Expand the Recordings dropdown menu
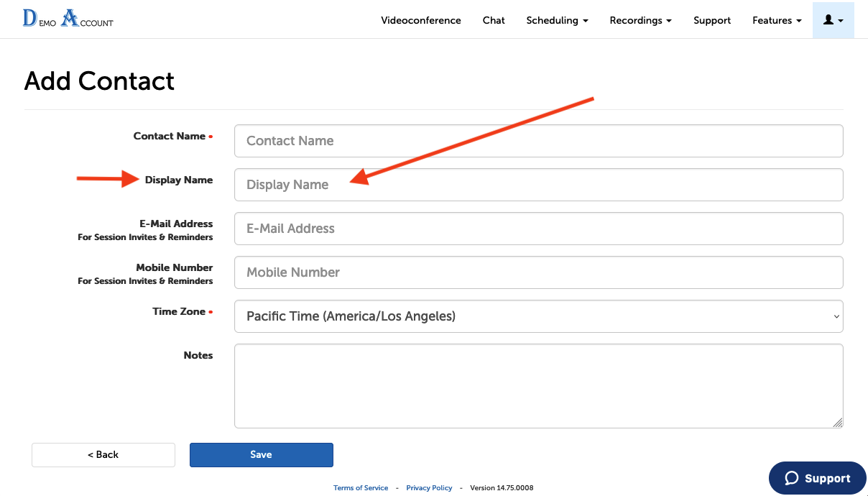 (640, 20)
